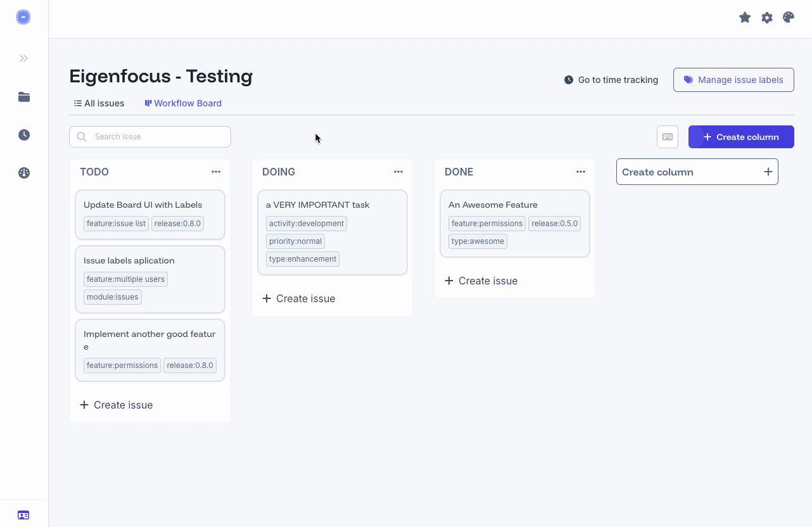Open the clock icon in sidebar
812x527 pixels.
[x=24, y=135]
